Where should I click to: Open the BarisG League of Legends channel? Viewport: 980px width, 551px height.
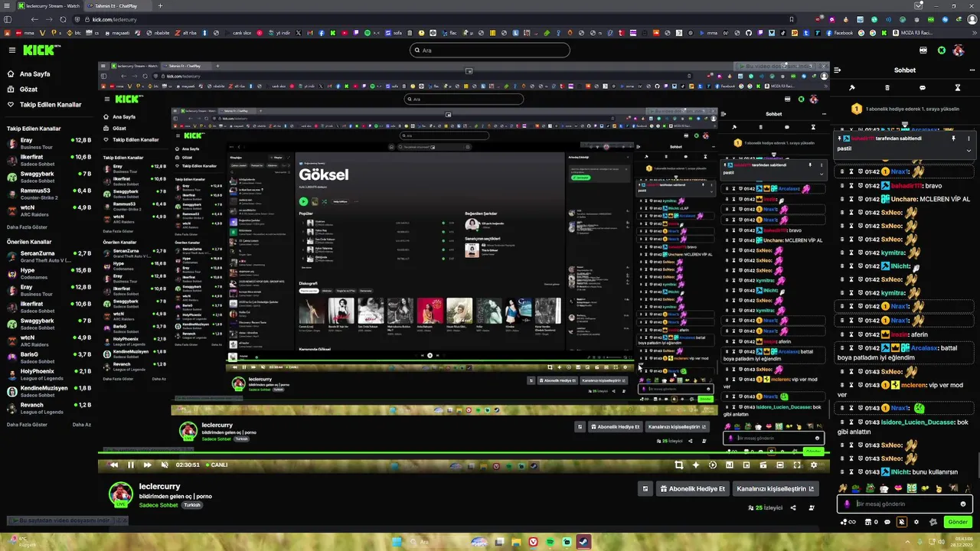49,357
